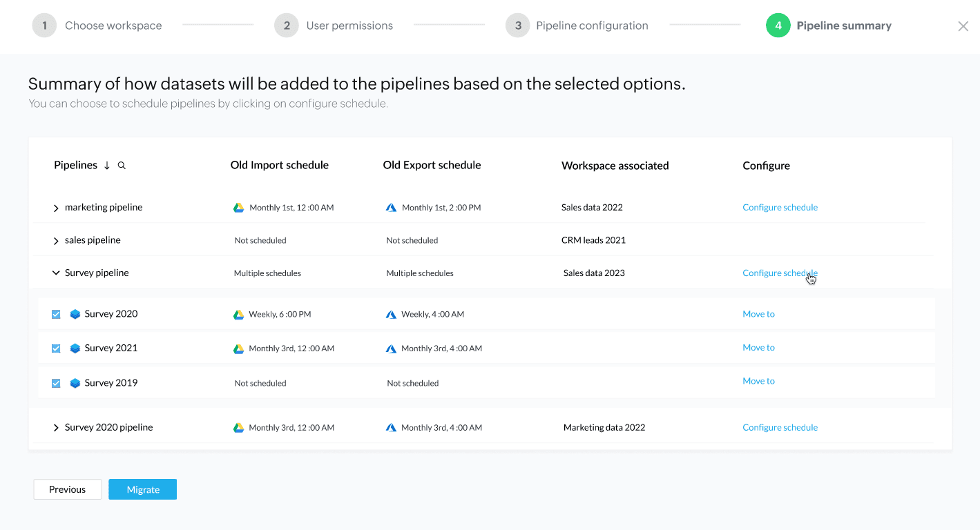
Task: Click the Migrate button
Action: [143, 489]
